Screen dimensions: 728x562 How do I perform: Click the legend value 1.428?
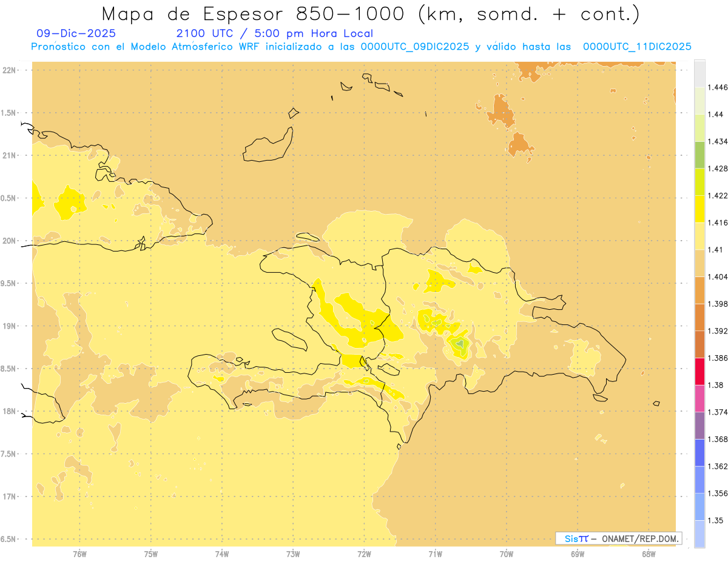tap(718, 169)
